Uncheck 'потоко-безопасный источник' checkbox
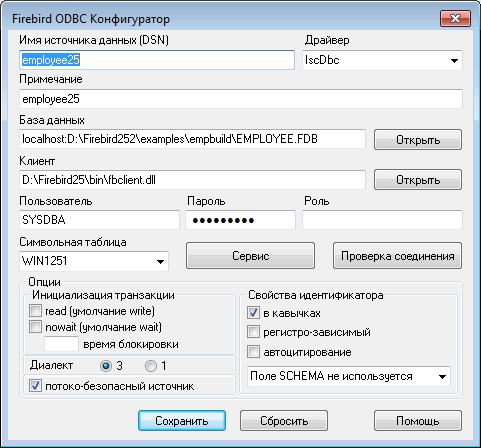The width and height of the screenshot is (481, 448). 35,386
